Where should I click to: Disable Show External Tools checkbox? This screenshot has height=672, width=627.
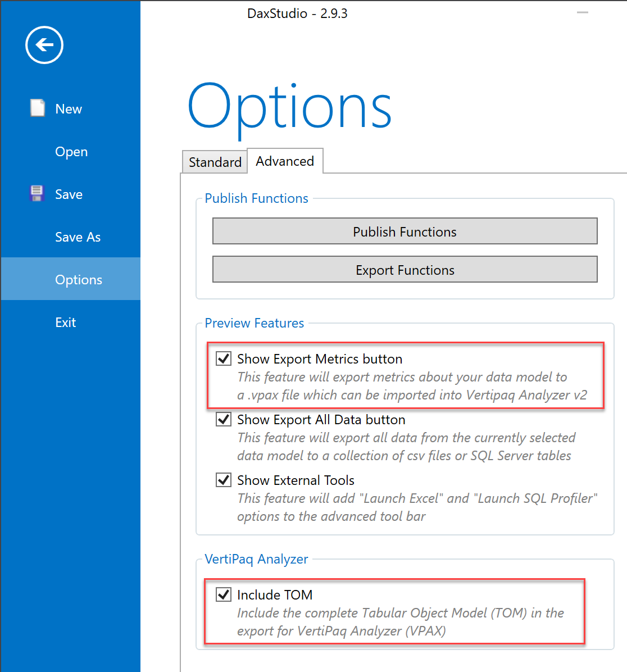[x=224, y=480]
